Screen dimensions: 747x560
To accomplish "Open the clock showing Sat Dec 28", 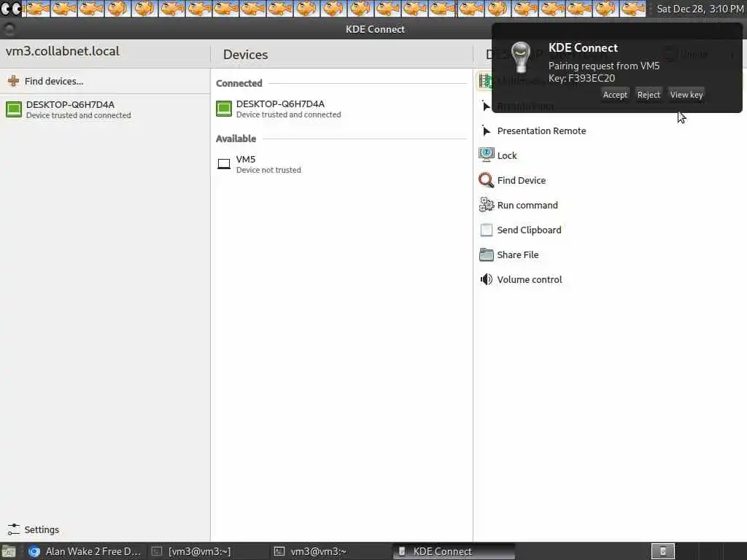I will (x=700, y=9).
